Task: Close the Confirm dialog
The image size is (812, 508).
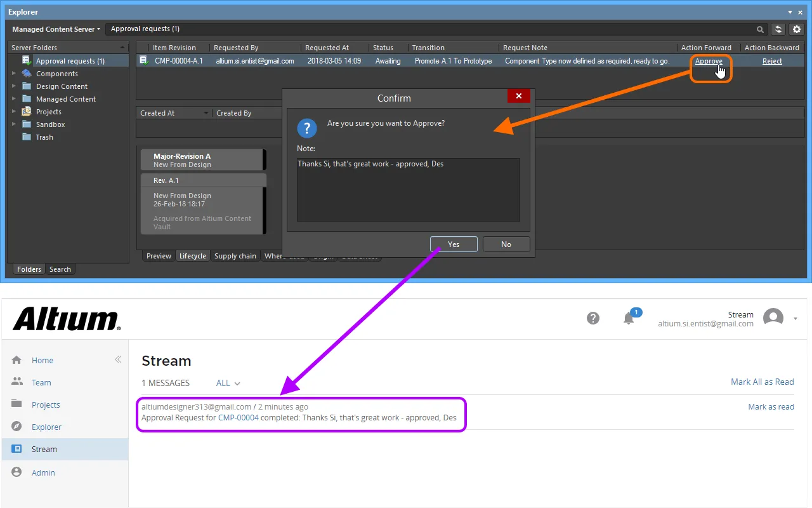Action: 519,96
